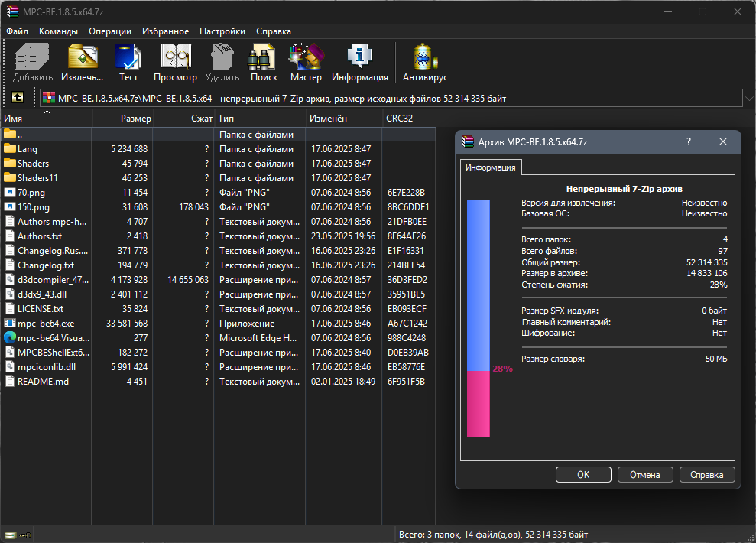
Task: Open the Information (Информация) toolbar icon
Action: point(359,58)
